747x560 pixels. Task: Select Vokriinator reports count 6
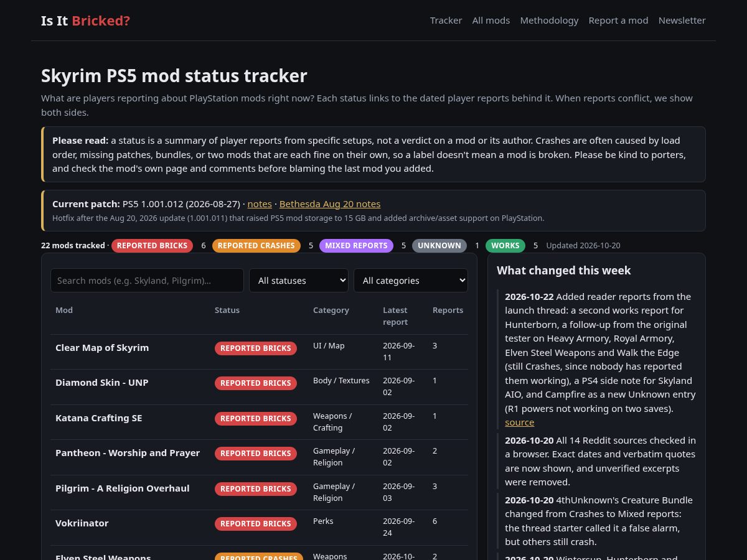pos(435,521)
